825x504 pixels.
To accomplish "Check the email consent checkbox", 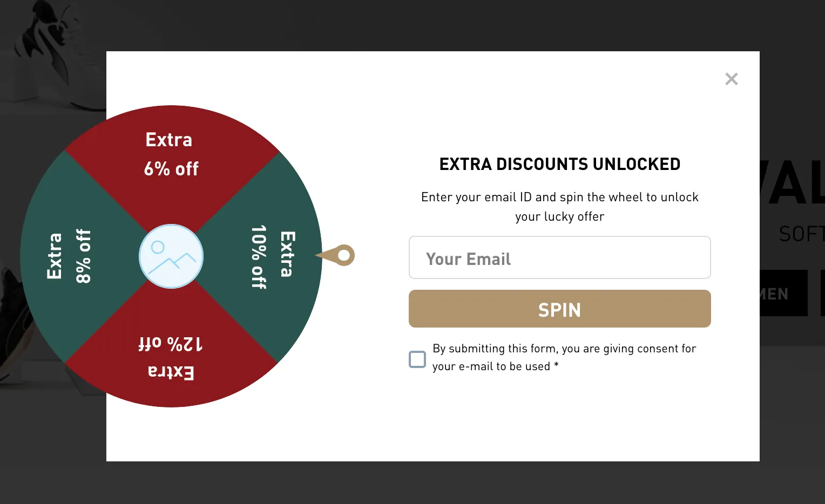I will 417,359.
